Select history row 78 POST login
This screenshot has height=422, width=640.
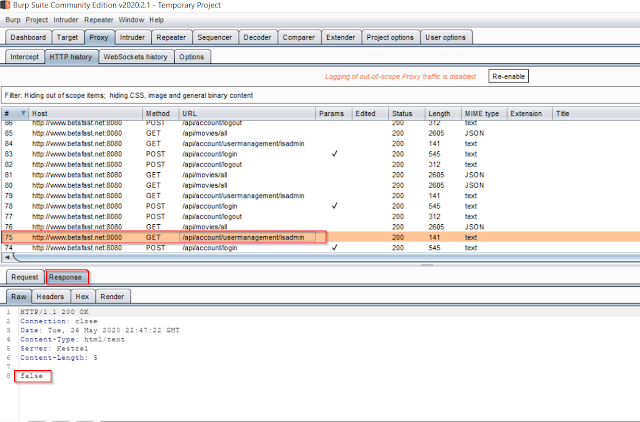pos(320,206)
